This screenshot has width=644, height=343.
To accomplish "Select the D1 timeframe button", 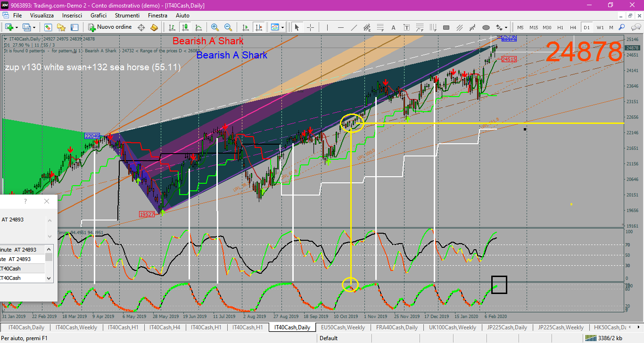I will pos(586,27).
